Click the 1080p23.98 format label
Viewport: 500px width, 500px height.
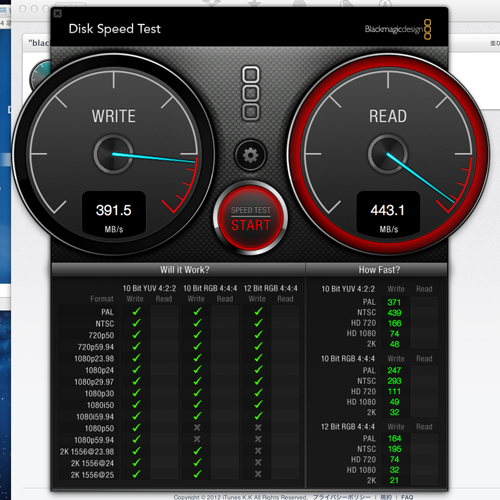coord(94,359)
